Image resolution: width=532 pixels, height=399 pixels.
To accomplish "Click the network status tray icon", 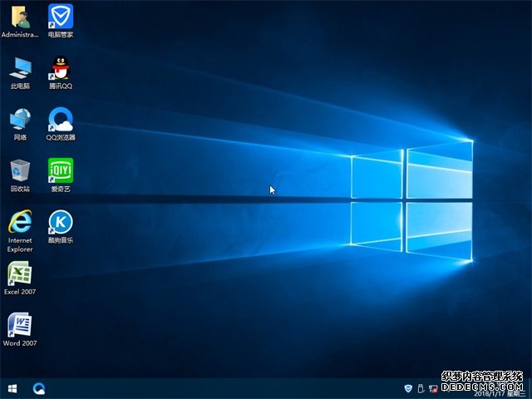I will (x=433, y=389).
